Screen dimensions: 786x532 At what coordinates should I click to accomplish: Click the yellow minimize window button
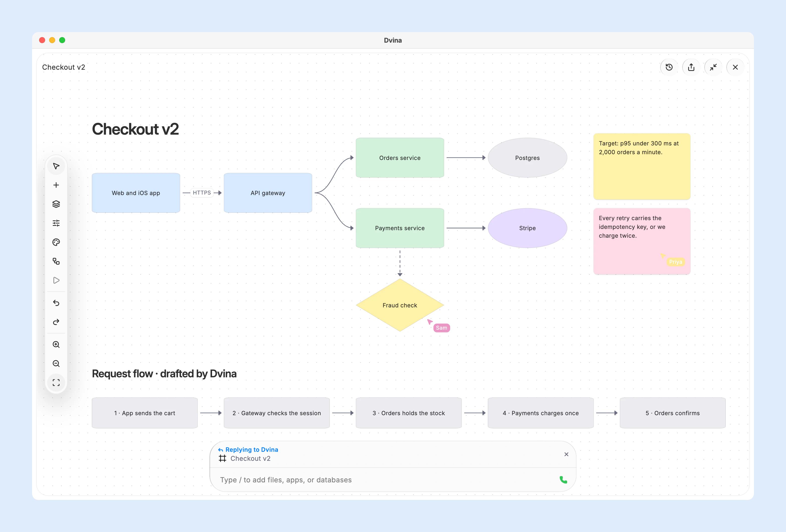(52, 40)
